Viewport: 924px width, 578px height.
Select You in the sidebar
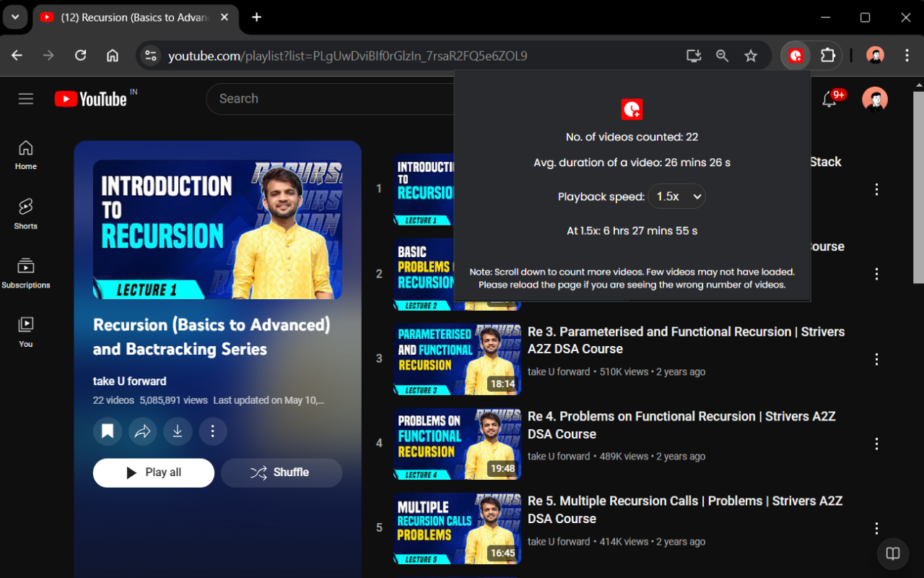pyautogui.click(x=26, y=332)
